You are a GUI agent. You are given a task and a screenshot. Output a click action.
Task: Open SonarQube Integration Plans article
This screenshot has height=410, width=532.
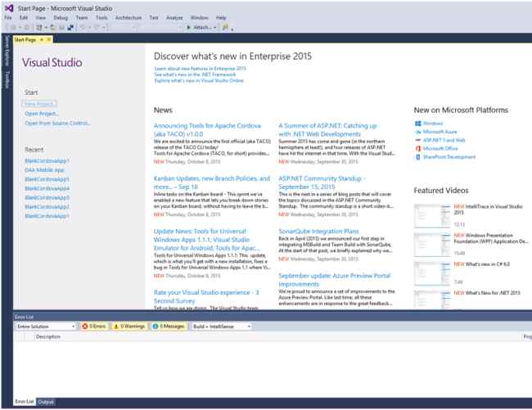coord(318,232)
